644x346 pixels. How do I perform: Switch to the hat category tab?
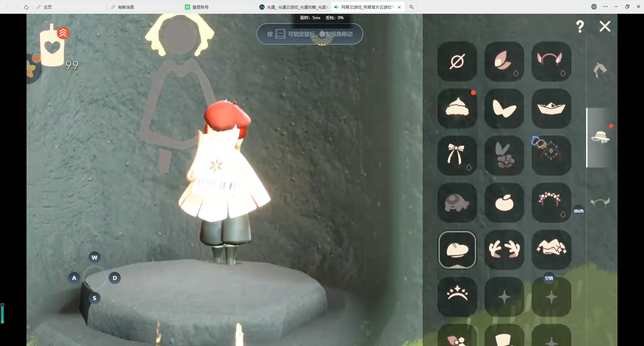click(600, 137)
